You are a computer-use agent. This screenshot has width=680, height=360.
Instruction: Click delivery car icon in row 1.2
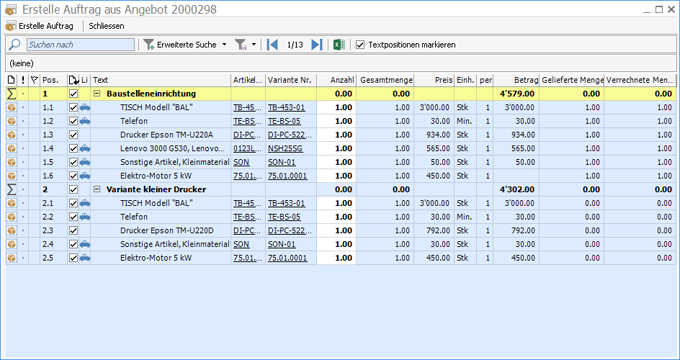85,121
